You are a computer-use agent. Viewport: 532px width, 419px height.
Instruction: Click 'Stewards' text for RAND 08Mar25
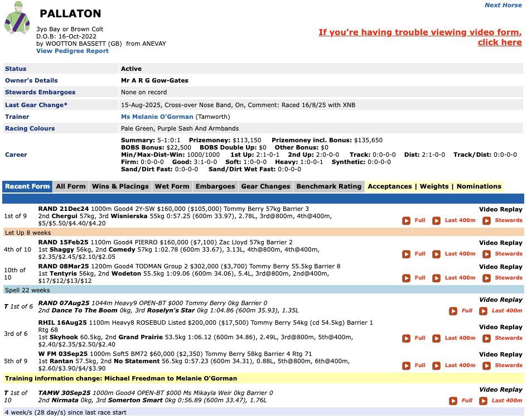point(508,278)
